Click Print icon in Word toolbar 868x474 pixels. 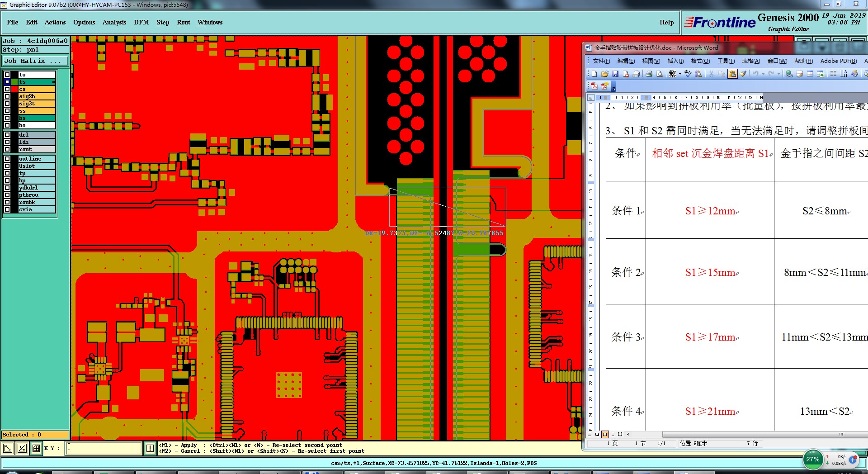pos(649,74)
